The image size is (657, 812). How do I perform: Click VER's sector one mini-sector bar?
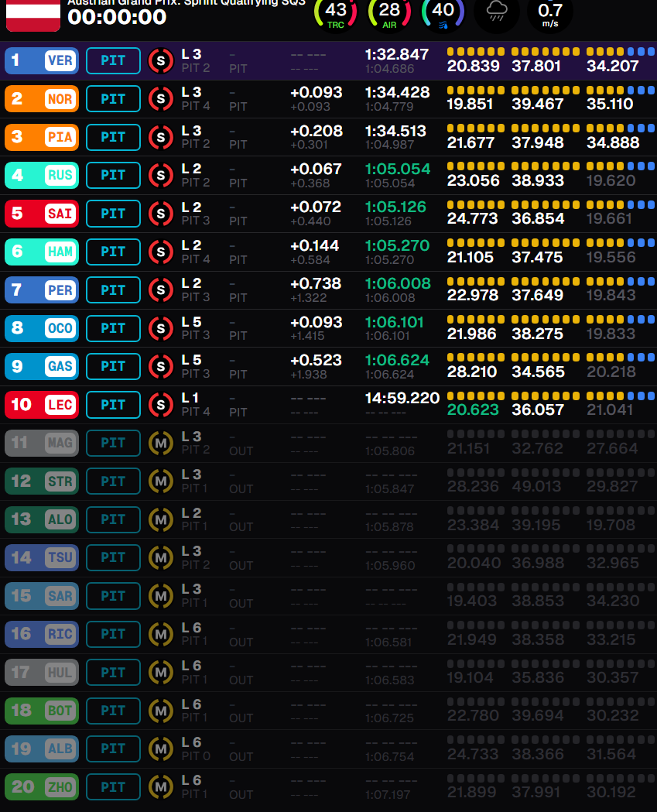(476, 51)
